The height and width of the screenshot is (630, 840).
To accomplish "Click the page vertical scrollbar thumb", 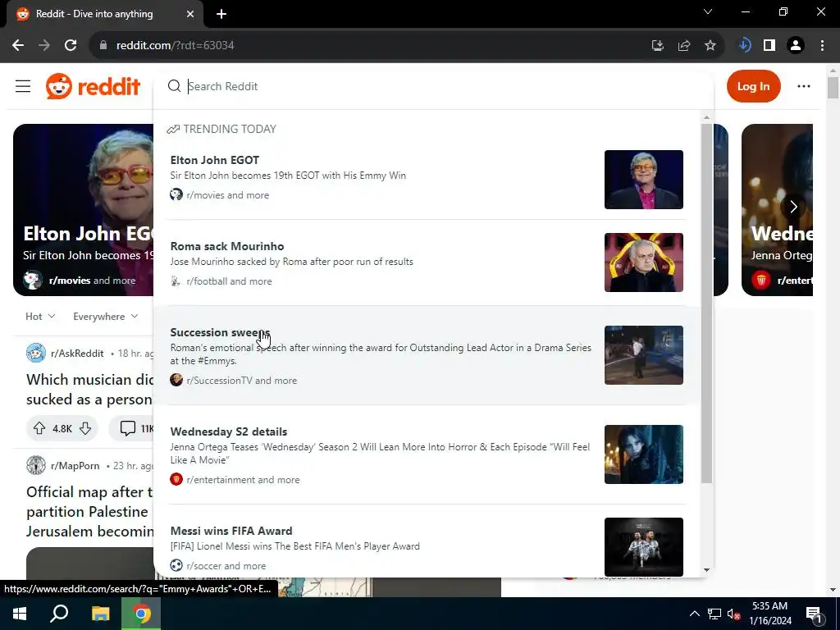I will coord(833,87).
